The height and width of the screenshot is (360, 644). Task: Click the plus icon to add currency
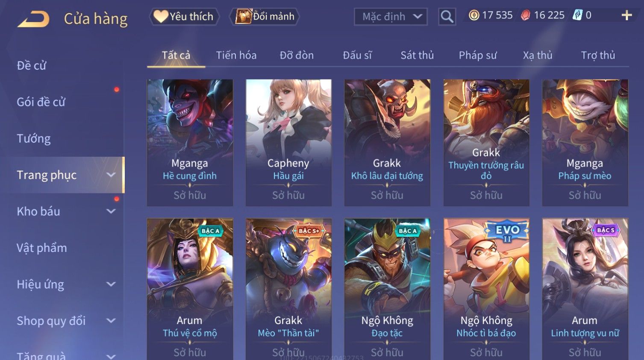point(626,15)
